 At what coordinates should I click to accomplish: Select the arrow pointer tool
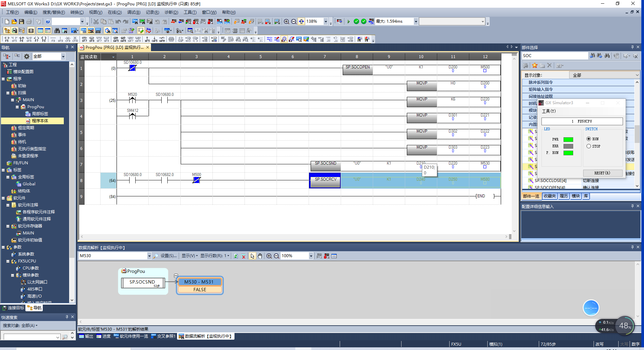tap(252, 256)
